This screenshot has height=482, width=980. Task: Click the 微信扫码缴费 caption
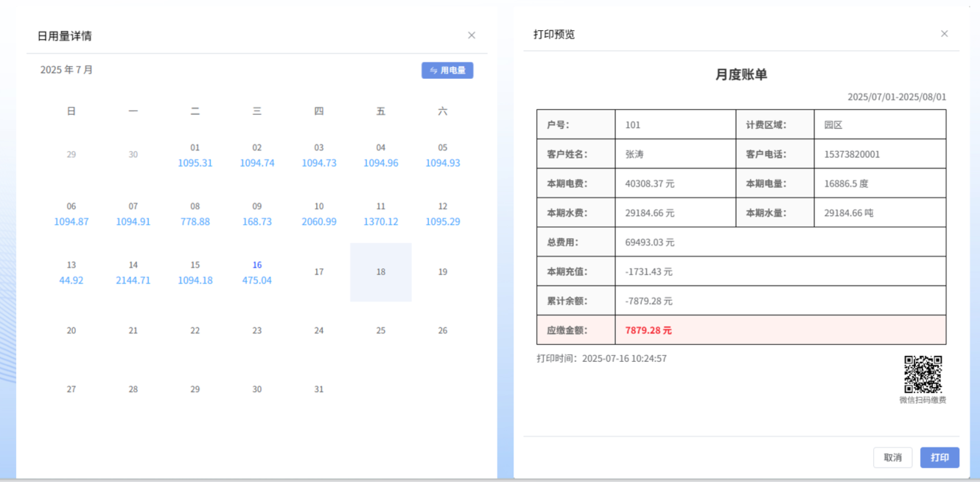[923, 400]
